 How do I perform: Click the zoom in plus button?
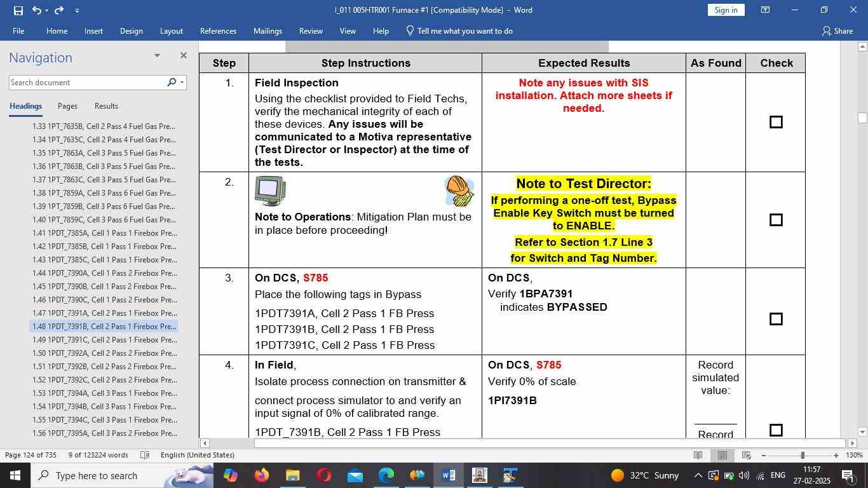pos(836,455)
